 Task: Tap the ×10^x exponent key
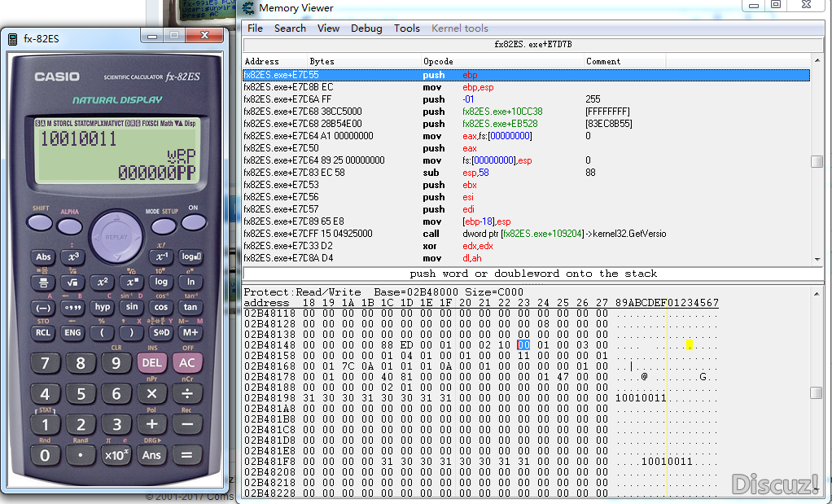116,455
